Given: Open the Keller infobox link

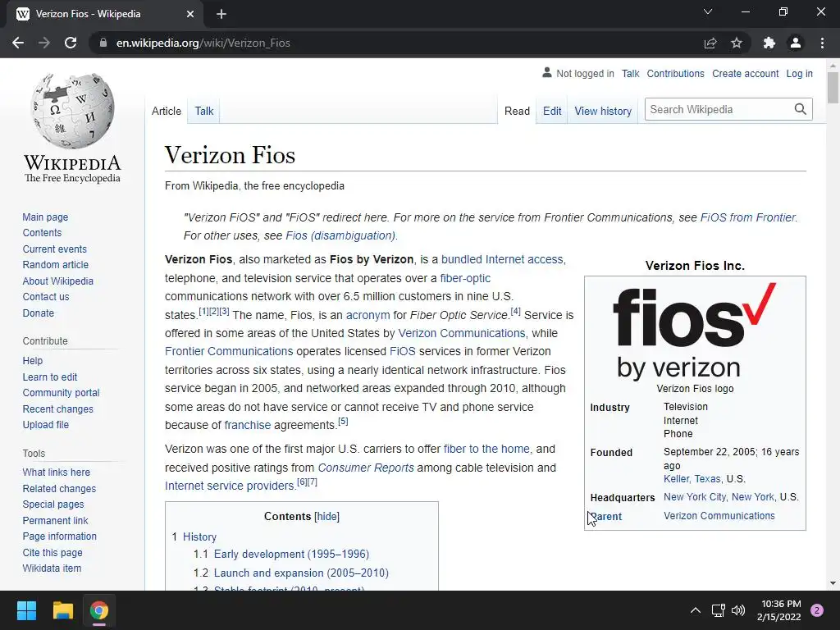Looking at the screenshot, I should click(676, 479).
